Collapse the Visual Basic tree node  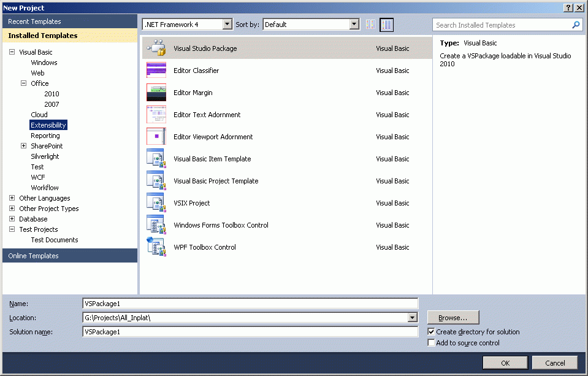tap(12, 52)
